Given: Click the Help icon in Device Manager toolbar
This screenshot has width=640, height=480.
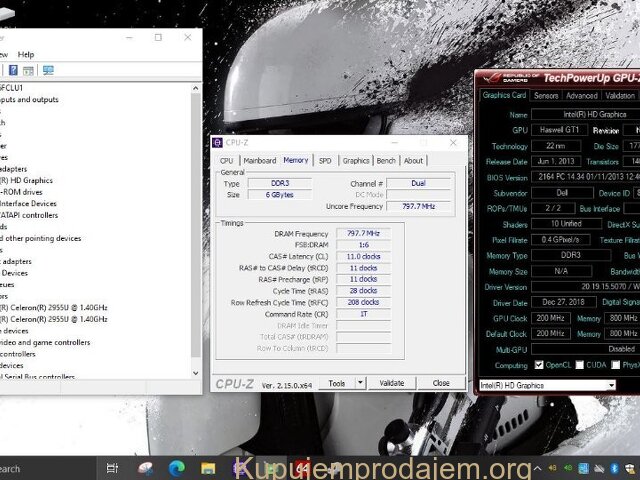Looking at the screenshot, I should 13,70.
